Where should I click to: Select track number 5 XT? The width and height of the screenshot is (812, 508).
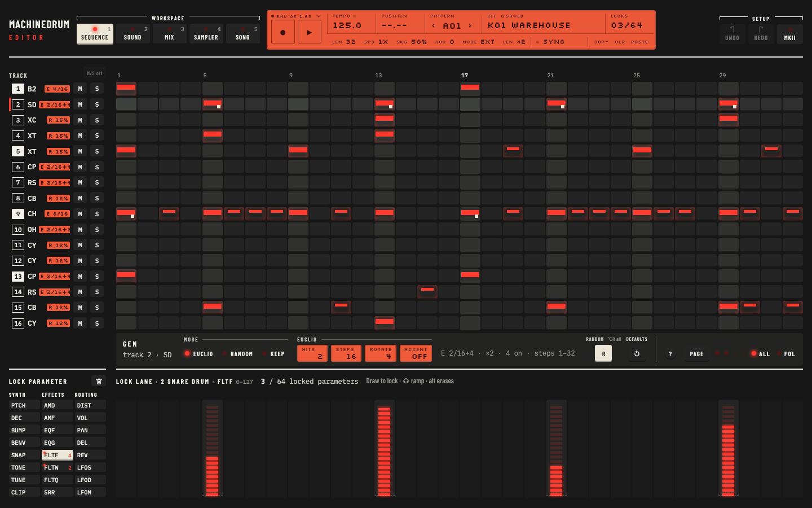(18, 151)
